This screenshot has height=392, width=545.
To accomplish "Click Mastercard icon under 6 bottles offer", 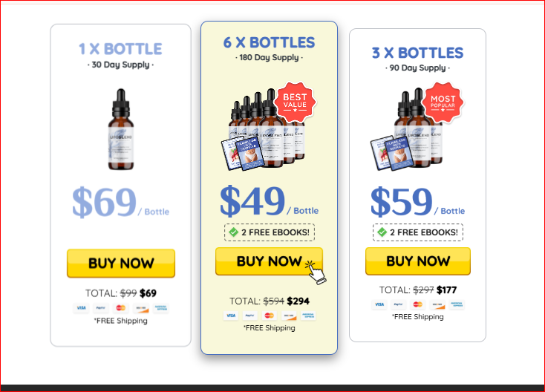I will point(270,316).
